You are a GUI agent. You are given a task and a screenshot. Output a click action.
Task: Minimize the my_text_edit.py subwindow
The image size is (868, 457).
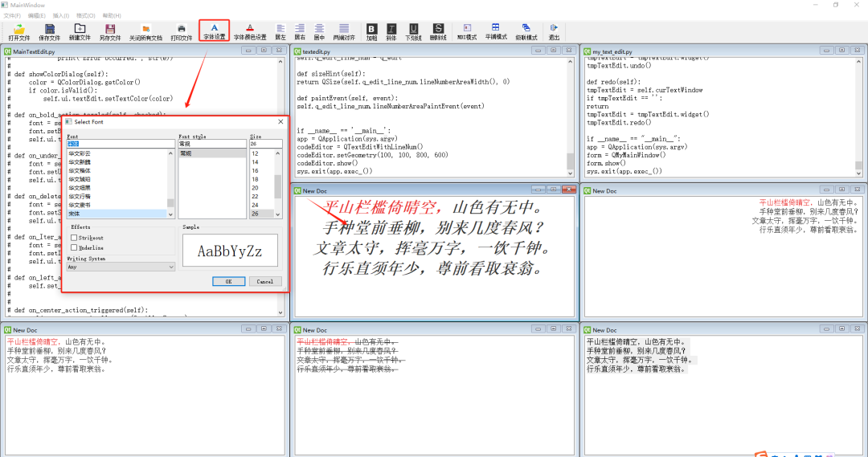tap(826, 51)
